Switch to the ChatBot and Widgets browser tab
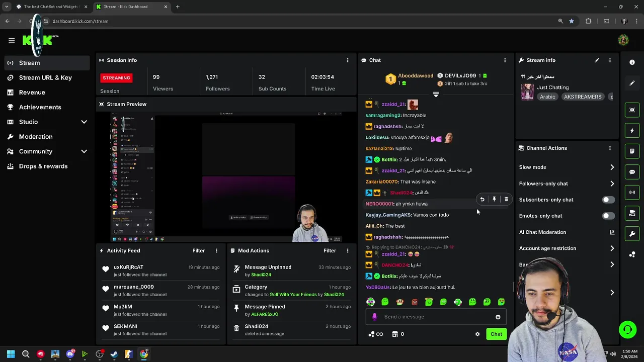The width and height of the screenshot is (644, 362). tap(51, 7)
